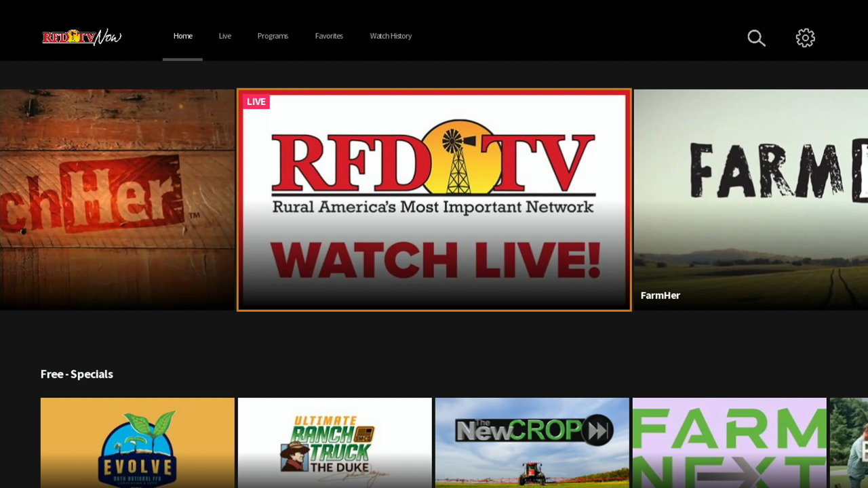Select the Home tab

pyautogui.click(x=182, y=36)
